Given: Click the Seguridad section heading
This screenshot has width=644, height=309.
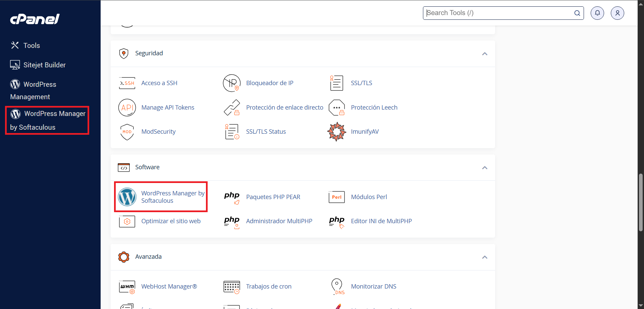Looking at the screenshot, I should (149, 53).
